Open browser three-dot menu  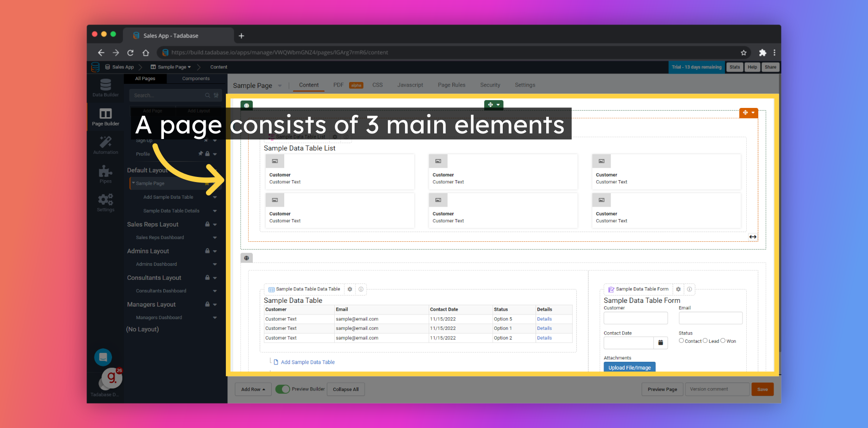pos(774,53)
